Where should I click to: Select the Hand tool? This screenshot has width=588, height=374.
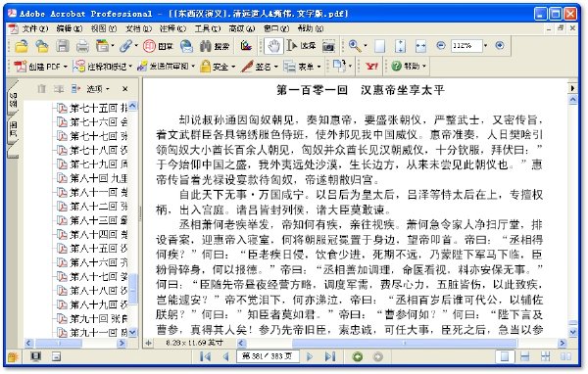point(273,46)
